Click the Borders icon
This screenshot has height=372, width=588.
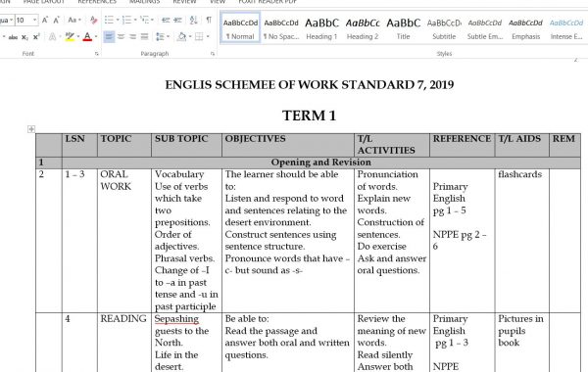[x=199, y=37]
